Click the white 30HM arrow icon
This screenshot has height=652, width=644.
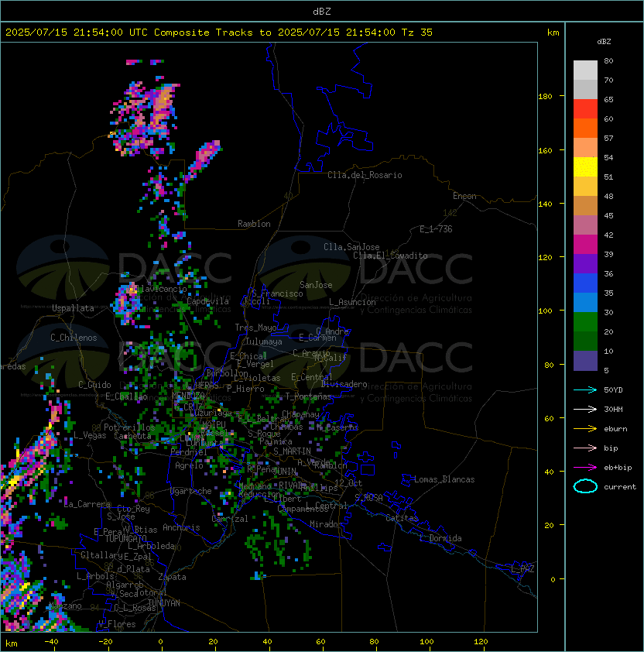coord(585,409)
